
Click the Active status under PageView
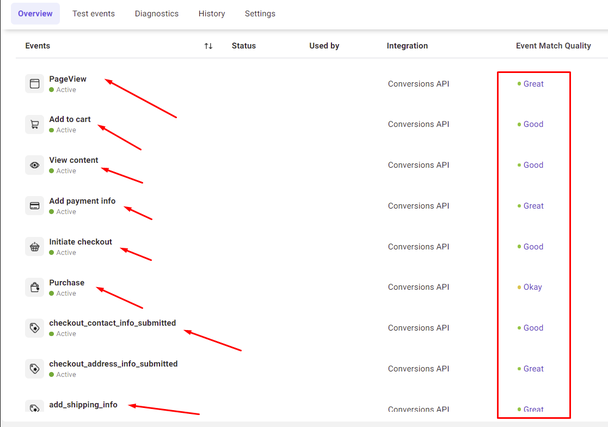click(62, 90)
